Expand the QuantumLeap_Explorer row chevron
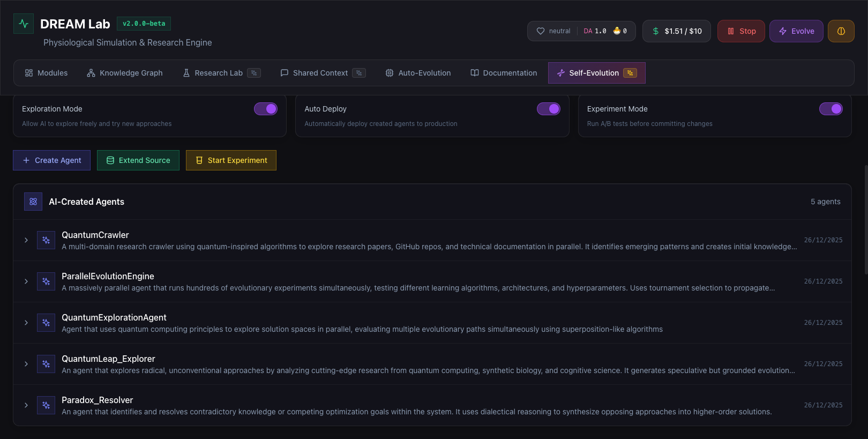868x439 pixels. point(26,364)
